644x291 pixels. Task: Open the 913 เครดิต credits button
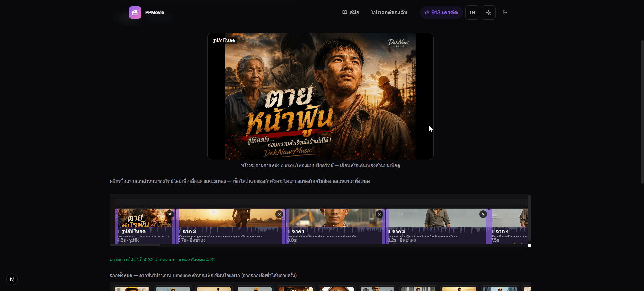441,12
